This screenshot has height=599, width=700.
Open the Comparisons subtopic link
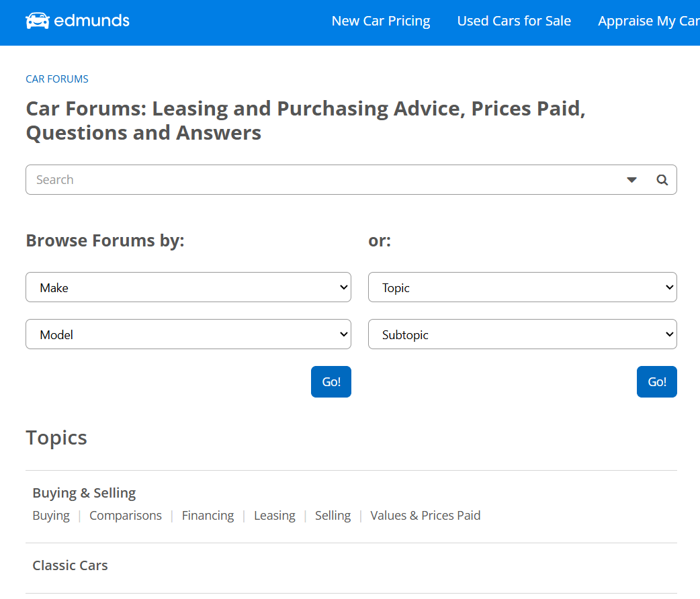(126, 516)
